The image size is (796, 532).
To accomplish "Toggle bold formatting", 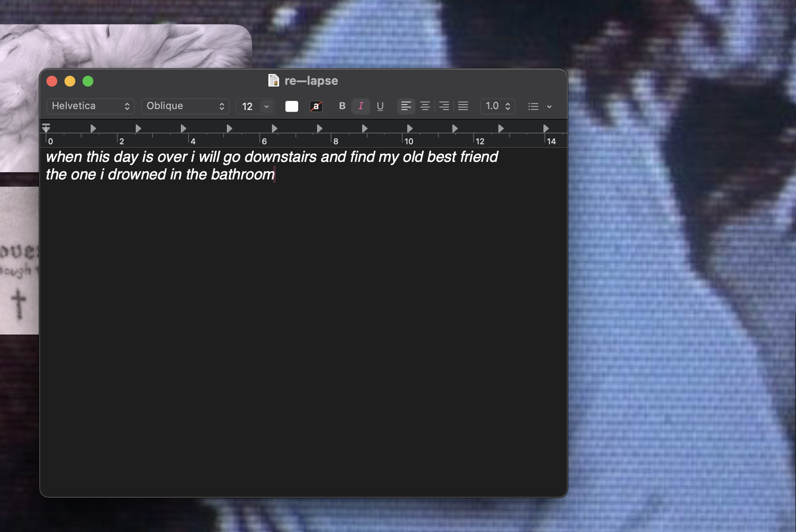I will (342, 106).
